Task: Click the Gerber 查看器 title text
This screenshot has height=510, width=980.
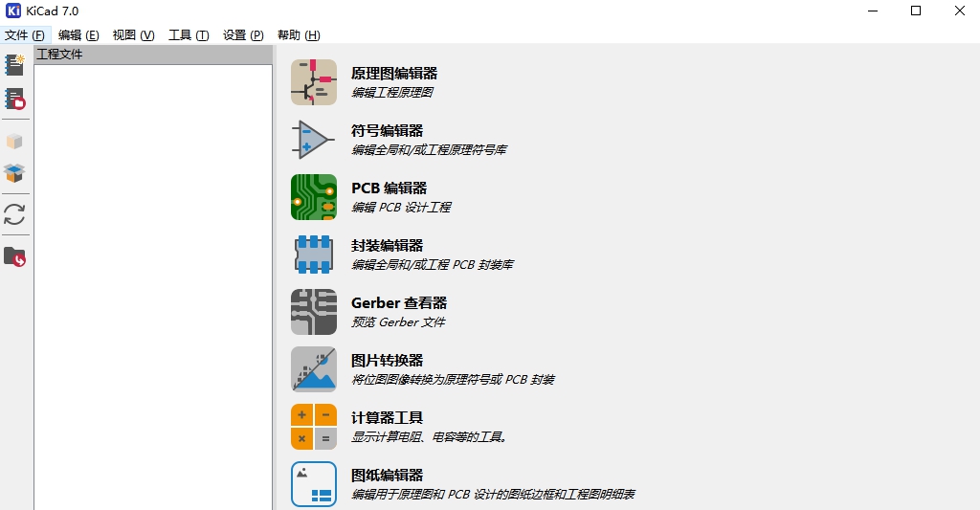Action: point(399,303)
